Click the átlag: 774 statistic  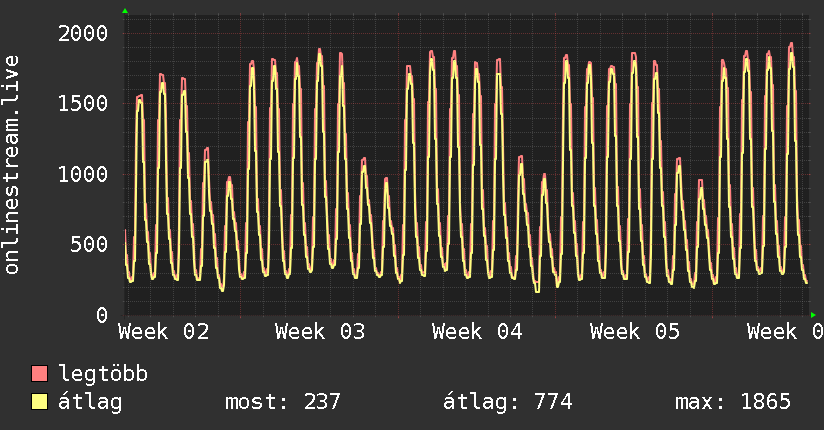[x=508, y=402]
